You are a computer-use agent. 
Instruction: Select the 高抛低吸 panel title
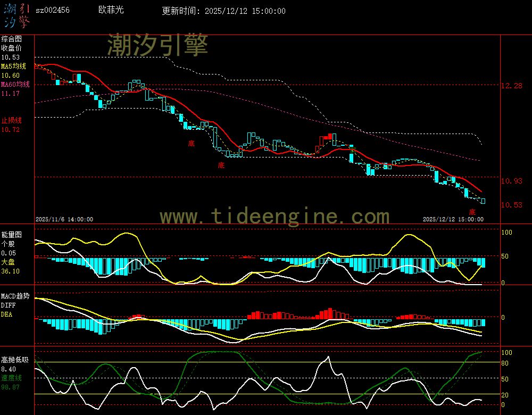[14, 360]
